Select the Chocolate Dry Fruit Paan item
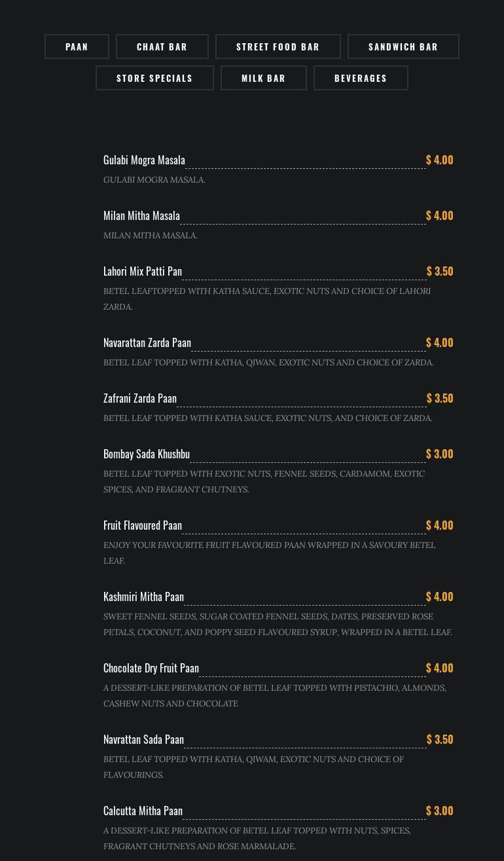Screen dimensions: 504x861 click(x=151, y=668)
